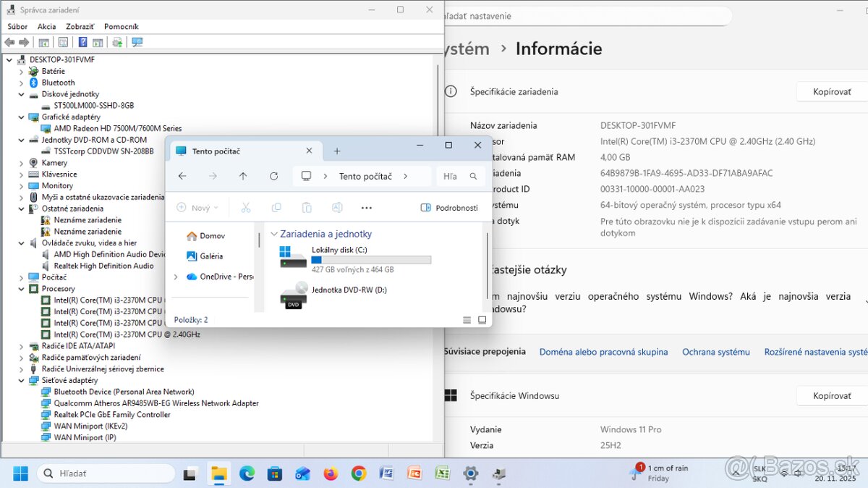Click the Tento počítač tab
This screenshot has width=868, height=488.
217,151
